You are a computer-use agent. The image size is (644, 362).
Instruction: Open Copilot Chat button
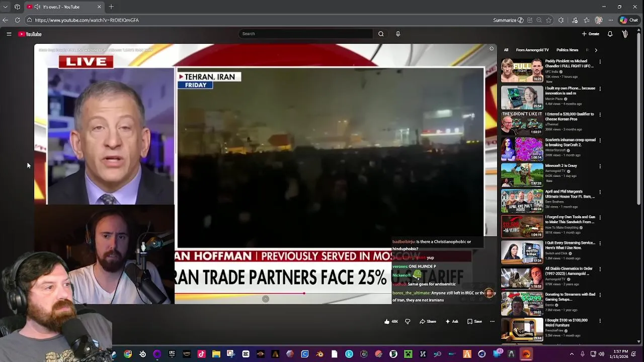point(629,20)
